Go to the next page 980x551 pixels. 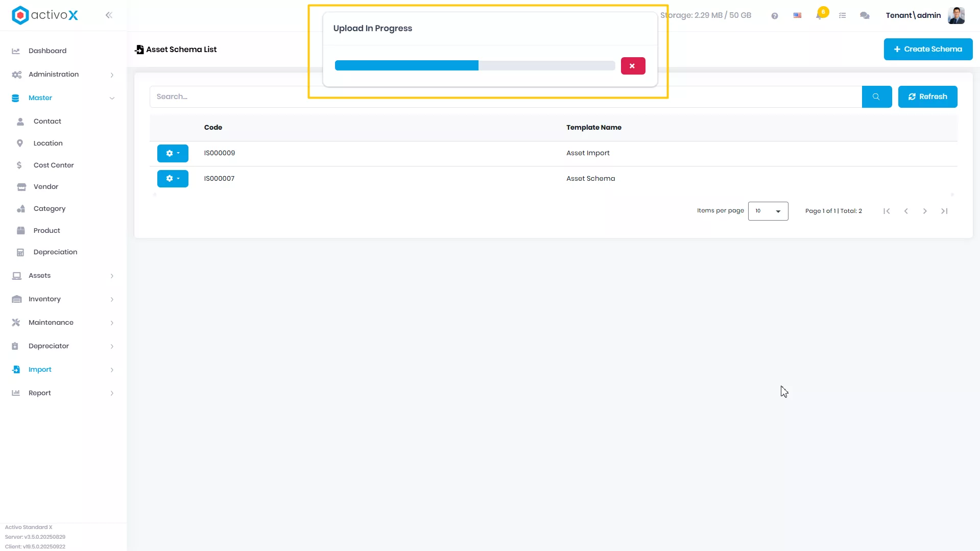tap(925, 211)
